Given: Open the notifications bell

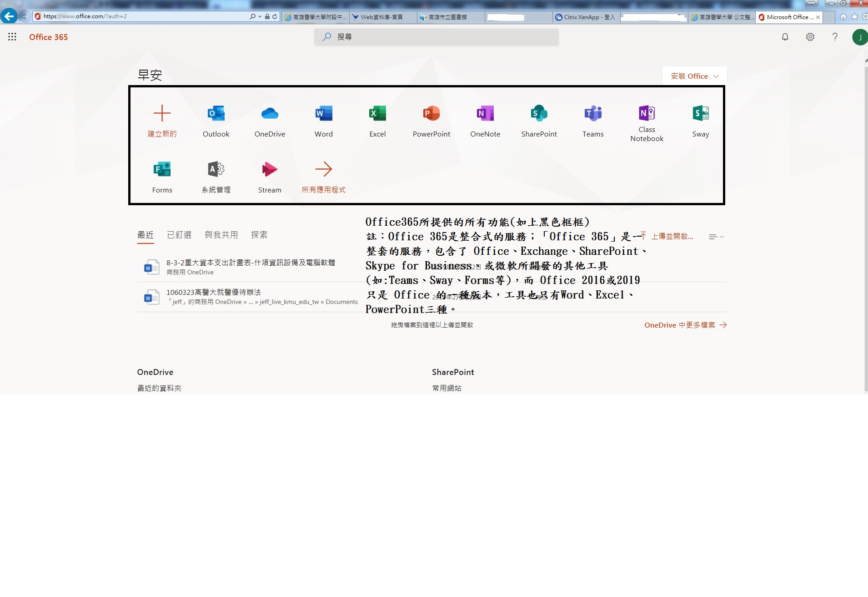Looking at the screenshot, I should point(785,37).
